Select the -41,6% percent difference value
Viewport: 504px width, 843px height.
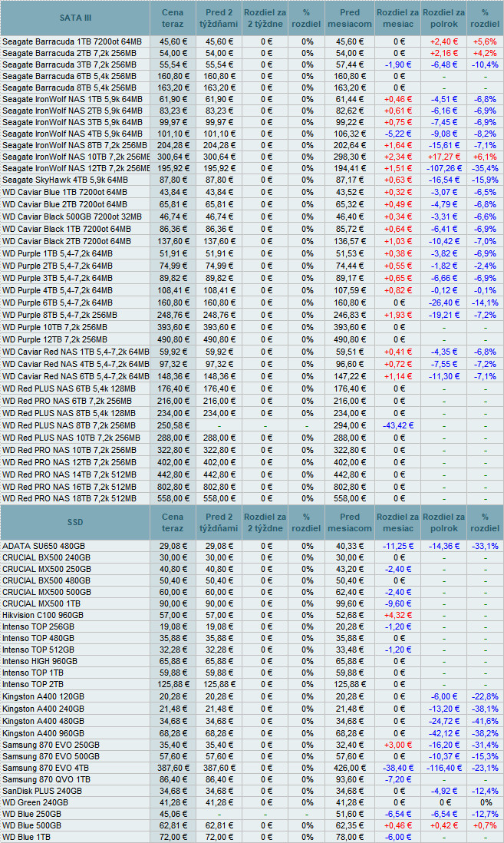tap(485, 721)
